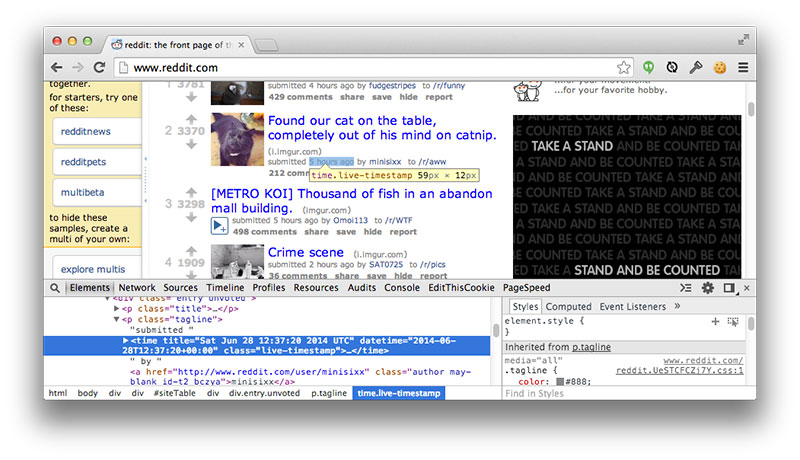Viewport: 800px width, 460px height.
Task: Click the circular clock extension icon
Action: pyautogui.click(x=672, y=67)
